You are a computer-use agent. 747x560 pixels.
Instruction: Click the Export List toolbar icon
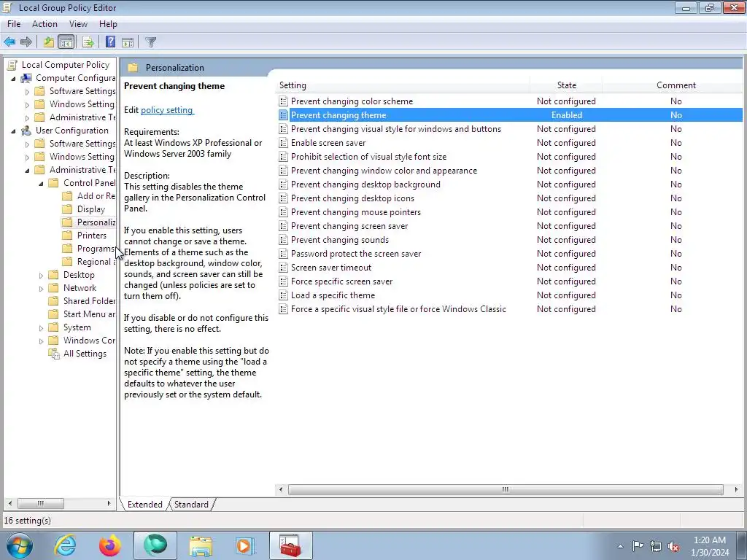pos(88,42)
